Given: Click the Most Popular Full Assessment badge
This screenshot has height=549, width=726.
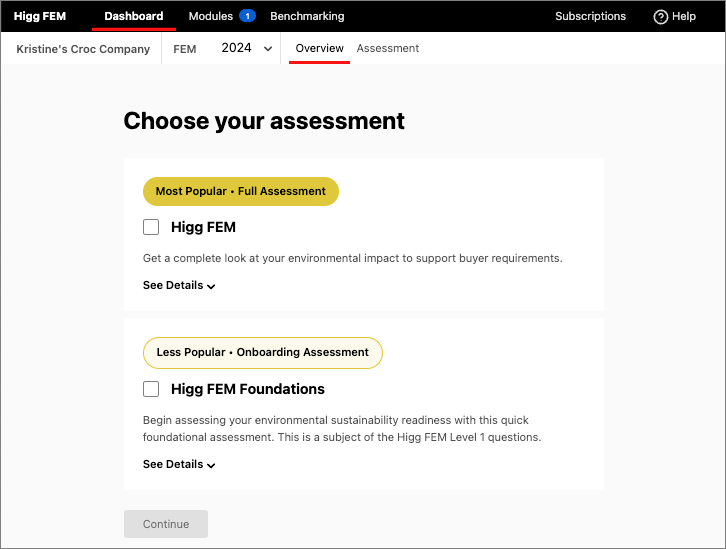Looking at the screenshot, I should coord(240,191).
